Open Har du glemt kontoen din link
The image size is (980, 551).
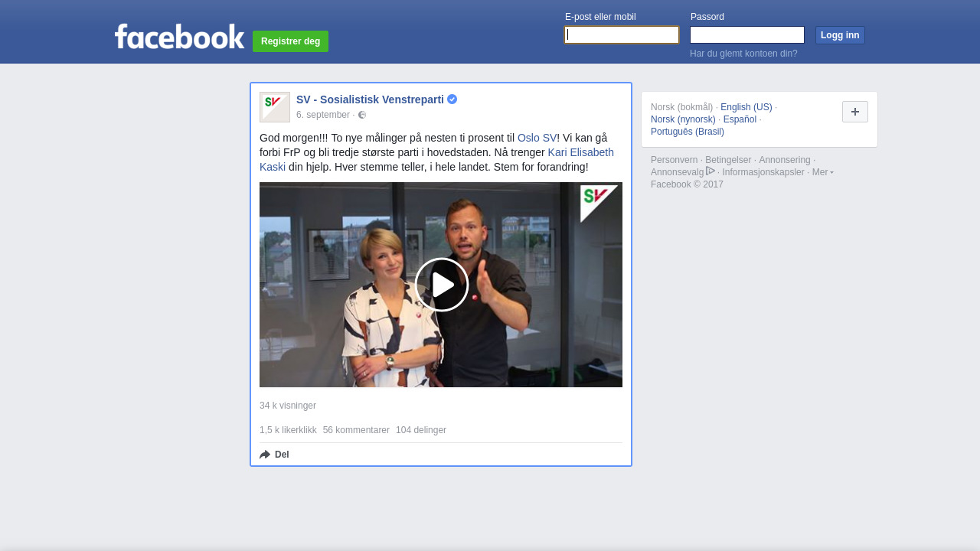click(743, 54)
